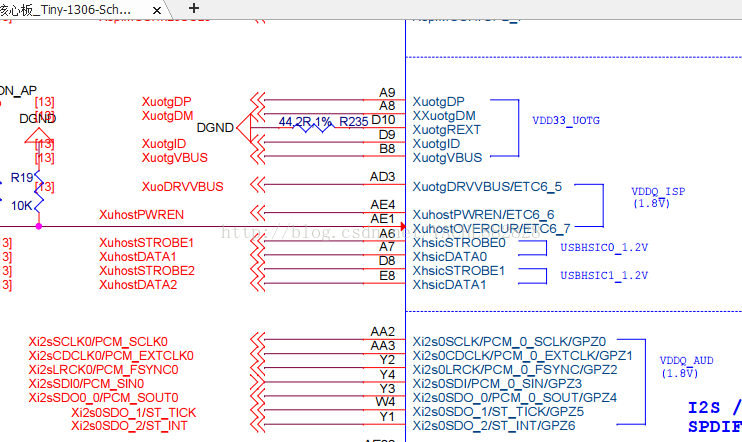The image size is (742, 442).
Task: Click the off-page connector symbol beside XuhostPWREN
Action: tap(257, 213)
